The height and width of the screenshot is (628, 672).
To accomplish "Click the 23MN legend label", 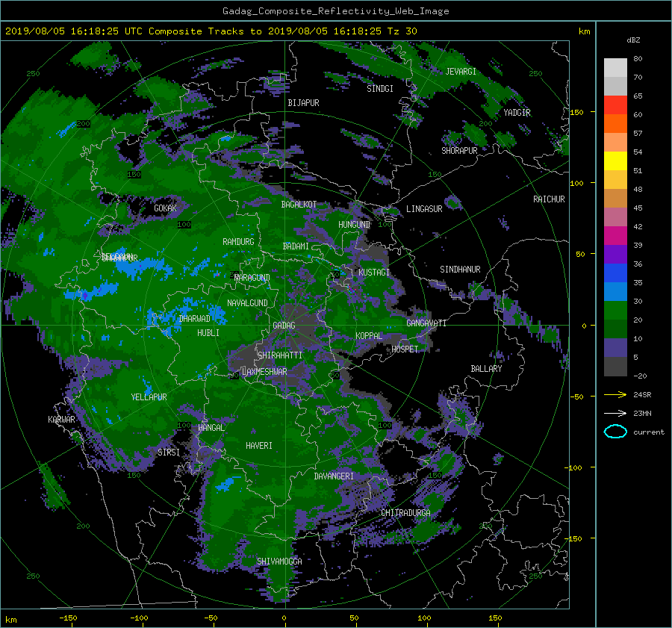I will click(642, 413).
